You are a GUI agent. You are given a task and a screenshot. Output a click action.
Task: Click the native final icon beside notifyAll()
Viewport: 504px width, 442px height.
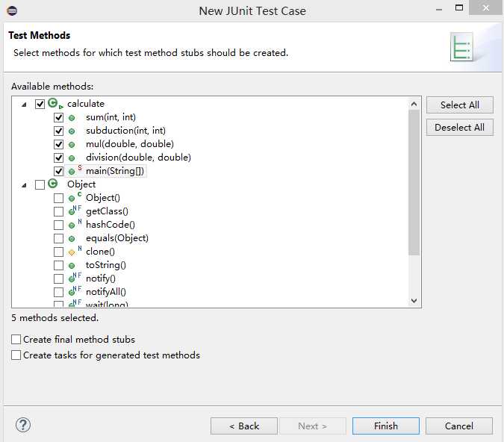[75, 291]
